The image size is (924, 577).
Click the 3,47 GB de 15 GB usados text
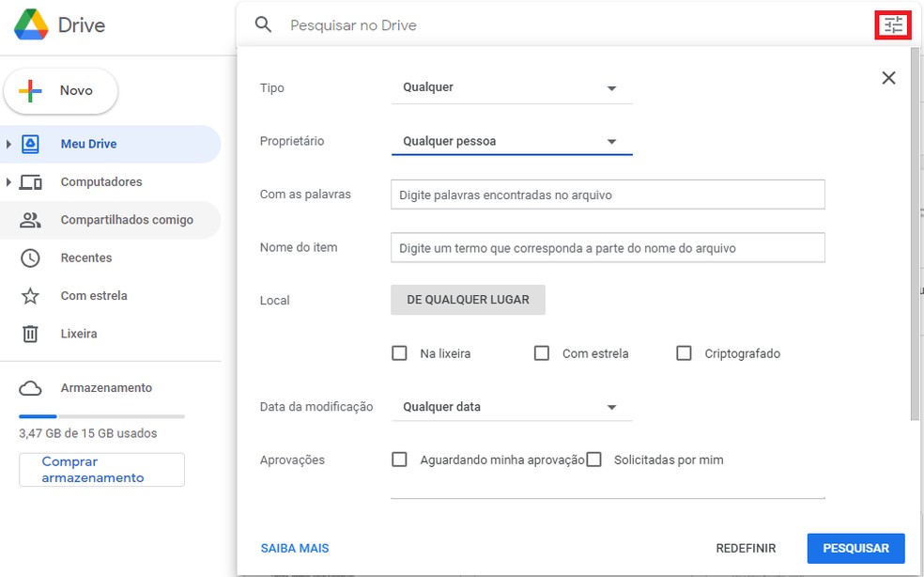tap(88, 433)
